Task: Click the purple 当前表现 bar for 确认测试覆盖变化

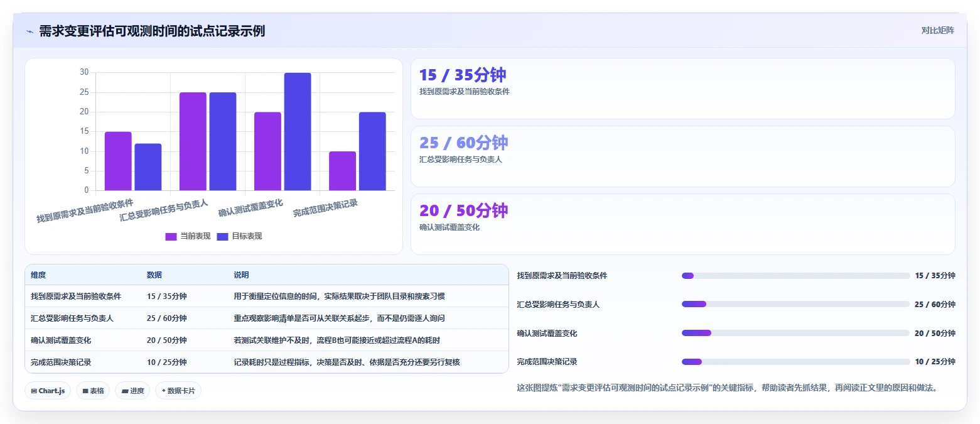Action: click(x=267, y=151)
